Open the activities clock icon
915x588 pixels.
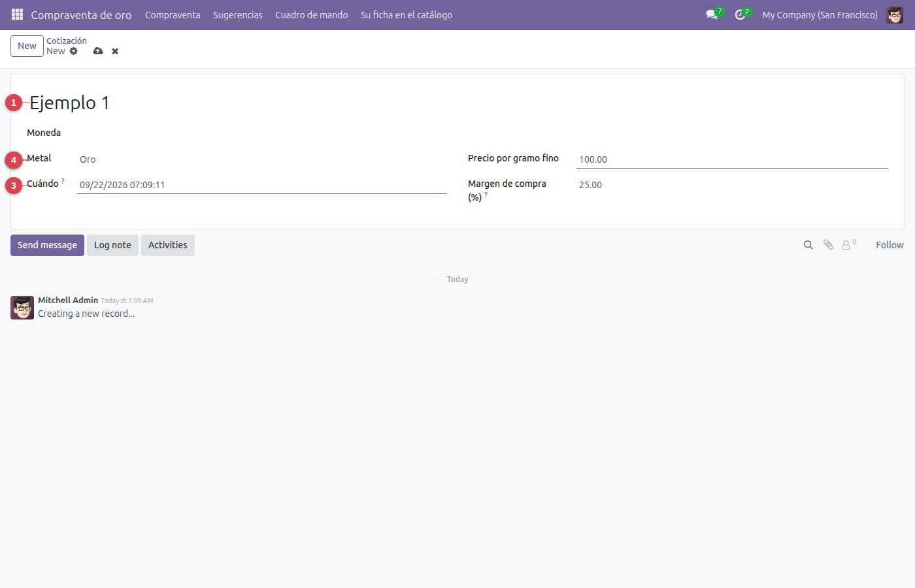tap(740, 14)
